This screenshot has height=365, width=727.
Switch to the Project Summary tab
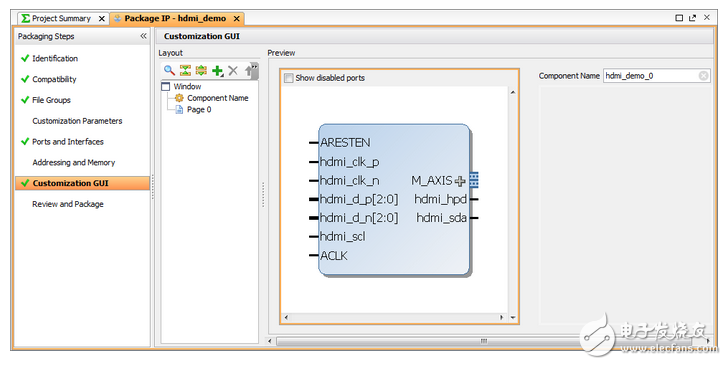(61, 19)
